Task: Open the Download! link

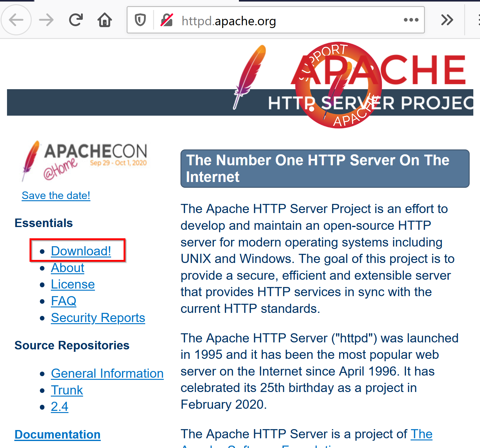Action: (x=81, y=251)
